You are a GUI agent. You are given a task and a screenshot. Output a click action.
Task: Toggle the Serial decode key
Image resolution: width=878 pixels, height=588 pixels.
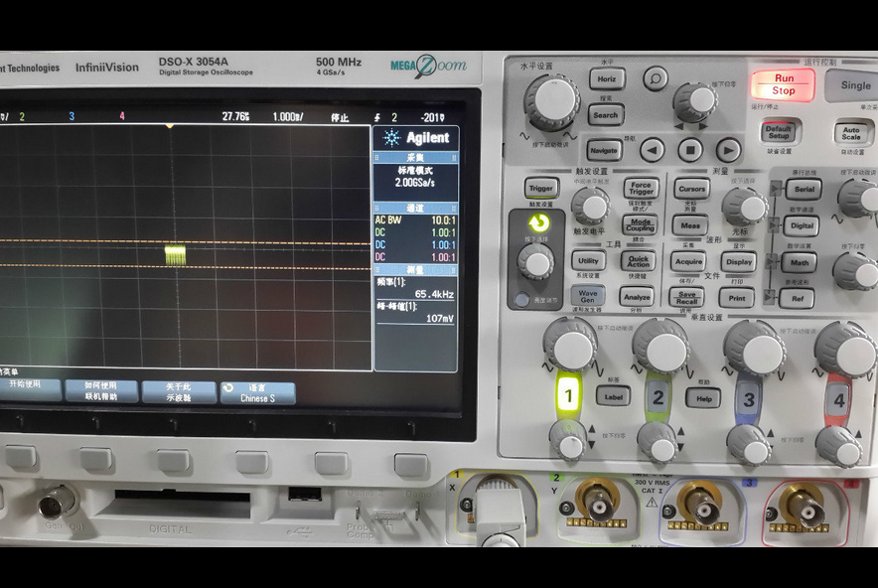805,190
